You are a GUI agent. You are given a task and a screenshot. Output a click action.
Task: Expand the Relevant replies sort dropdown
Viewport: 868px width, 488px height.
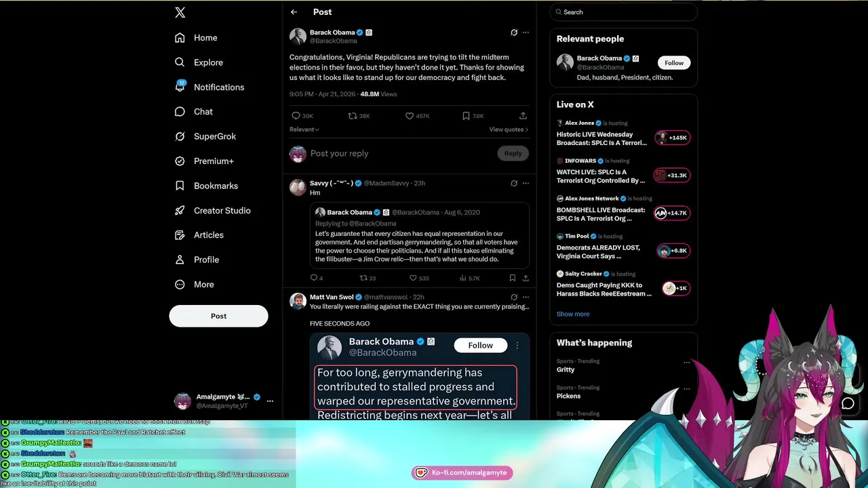pyautogui.click(x=304, y=129)
